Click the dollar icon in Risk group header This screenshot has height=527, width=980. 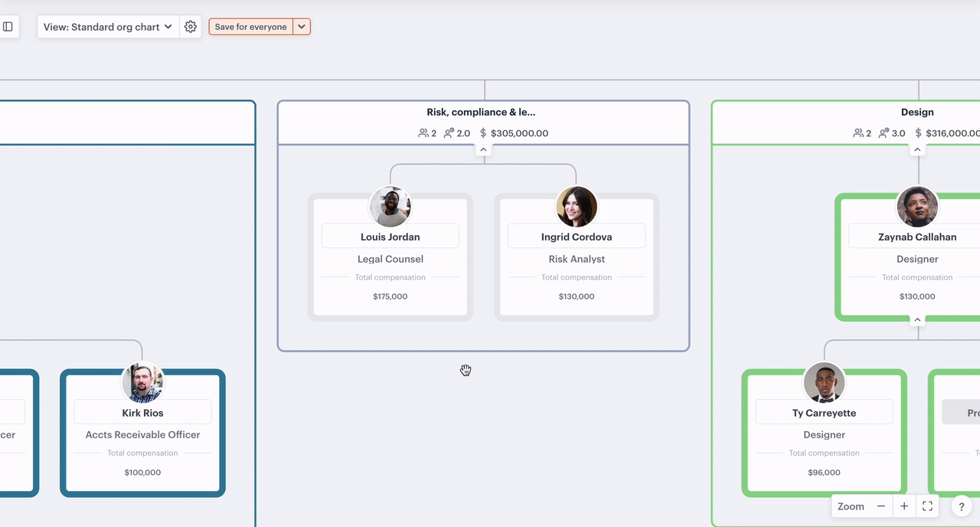pos(483,133)
